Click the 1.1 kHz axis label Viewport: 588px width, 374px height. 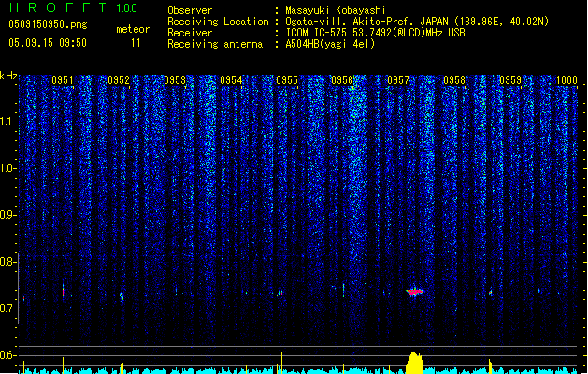click(7, 122)
